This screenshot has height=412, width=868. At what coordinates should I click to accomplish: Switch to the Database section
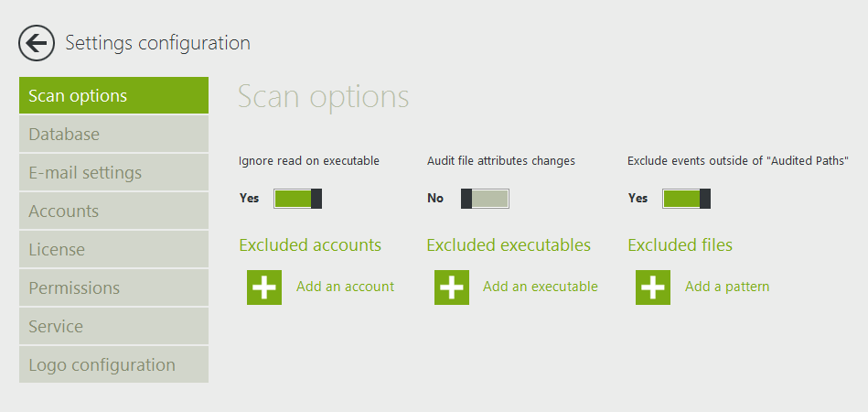pyautogui.click(x=113, y=135)
